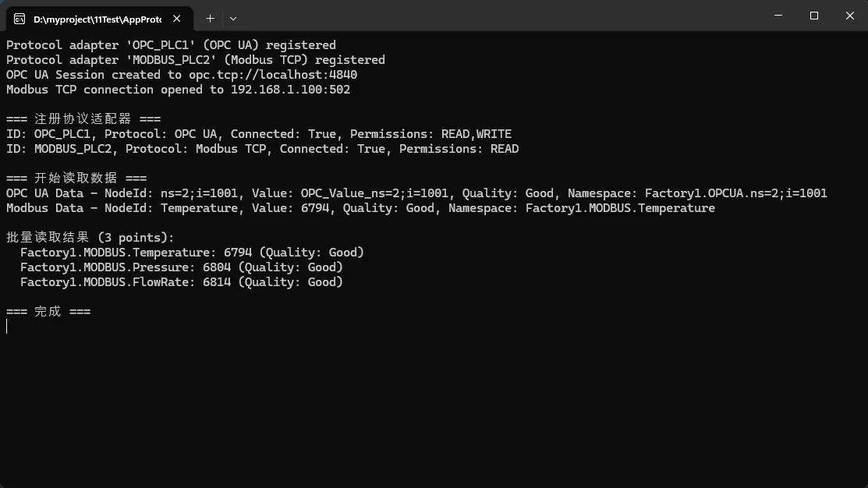Click the 192.168.1.100:502 Modbus address
This screenshot has height=488, width=868.
290,90
